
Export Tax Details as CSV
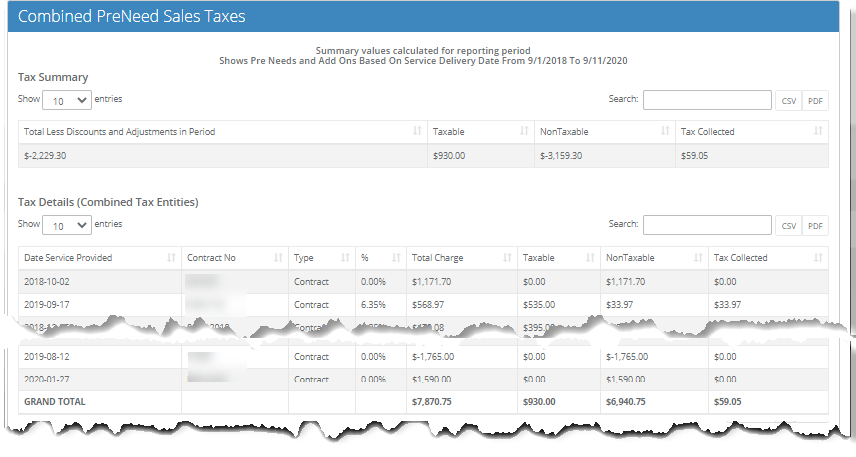coord(788,226)
